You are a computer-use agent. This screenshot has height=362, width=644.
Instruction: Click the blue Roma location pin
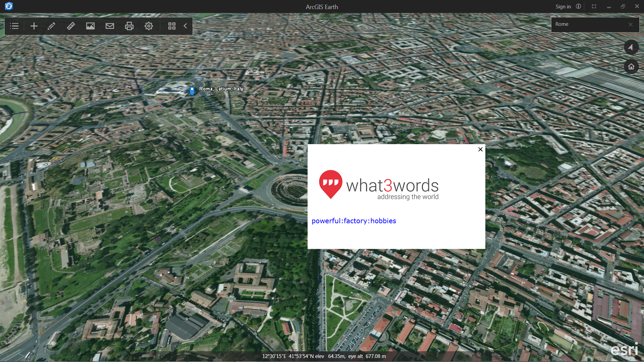[x=192, y=90]
